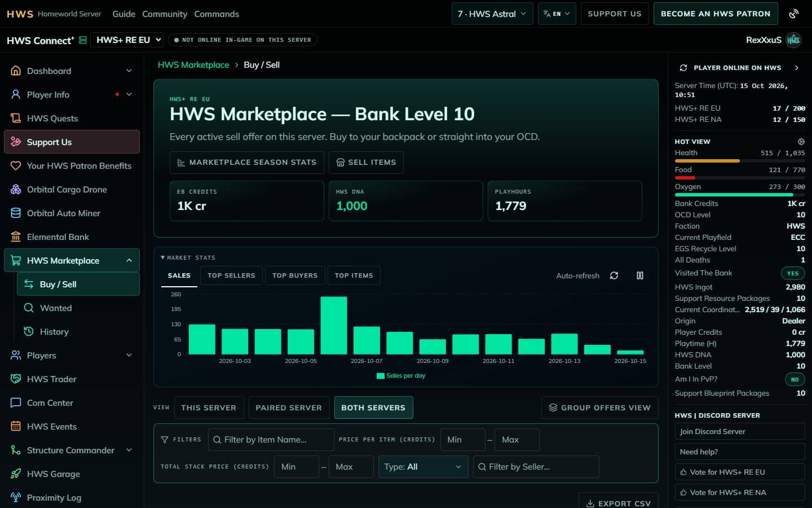Toggle the Group Offers View button

600,408
